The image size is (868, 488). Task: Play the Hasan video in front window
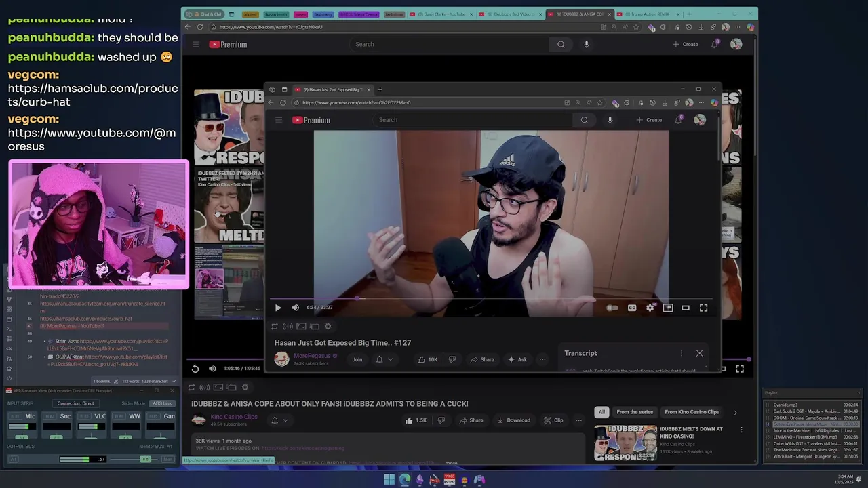pos(278,308)
